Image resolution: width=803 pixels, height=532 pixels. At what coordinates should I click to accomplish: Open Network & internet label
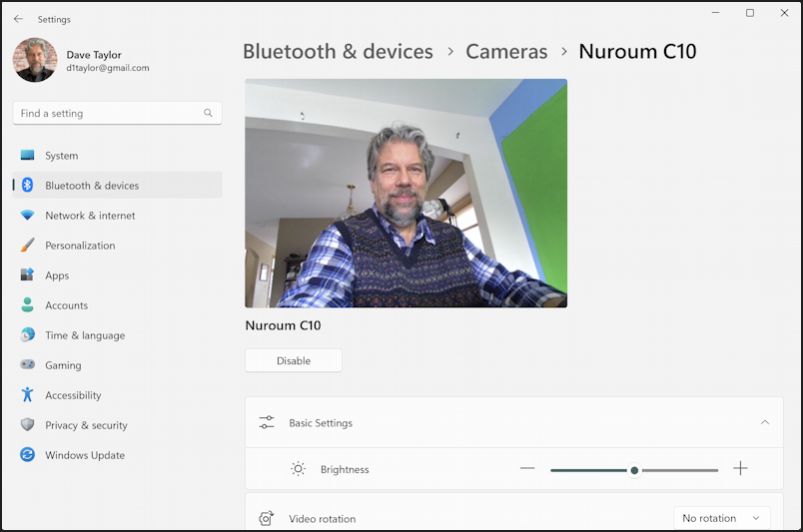[90, 216]
